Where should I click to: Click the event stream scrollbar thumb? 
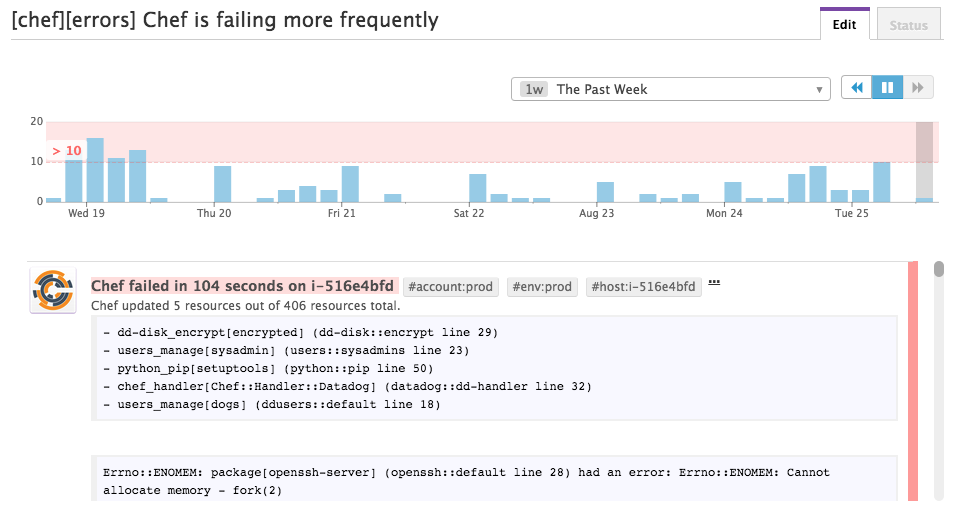(x=939, y=269)
